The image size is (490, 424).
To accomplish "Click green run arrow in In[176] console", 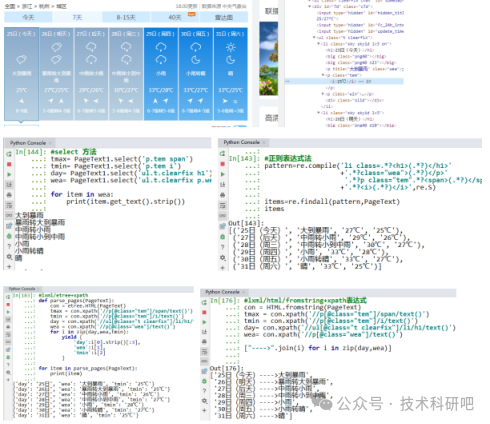I will [x=204, y=322].
